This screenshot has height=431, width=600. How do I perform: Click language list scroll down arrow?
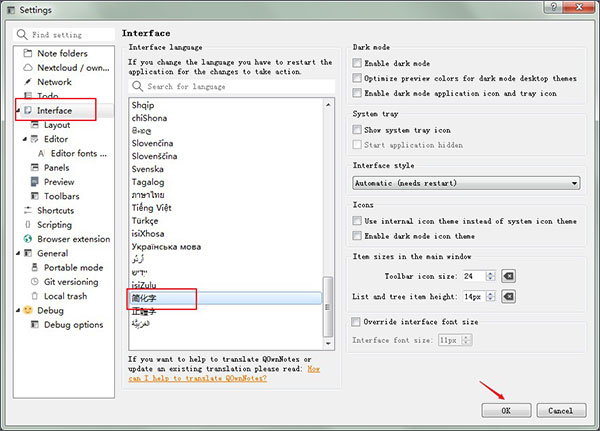tap(328, 343)
